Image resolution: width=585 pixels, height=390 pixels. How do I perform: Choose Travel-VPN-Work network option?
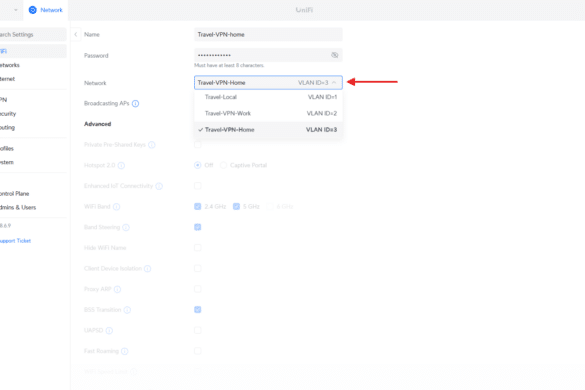point(268,113)
